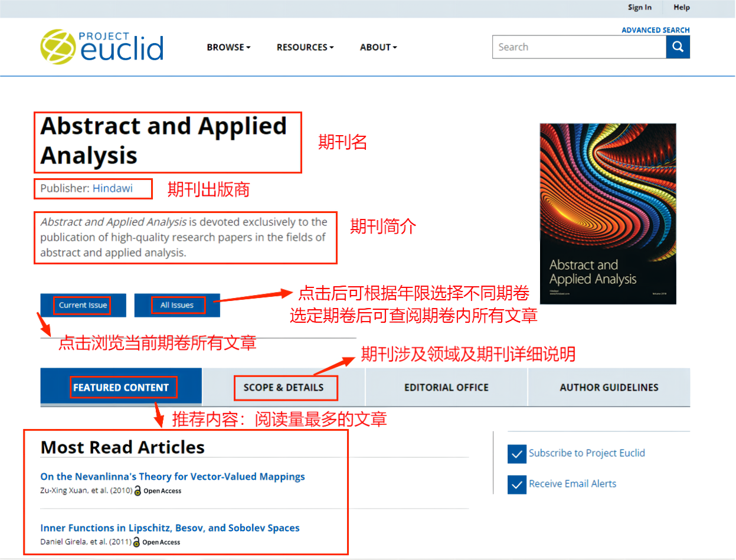The height and width of the screenshot is (560, 736).
Task: Toggle the Subscribe to Project Euclid checkbox
Action: click(516, 454)
